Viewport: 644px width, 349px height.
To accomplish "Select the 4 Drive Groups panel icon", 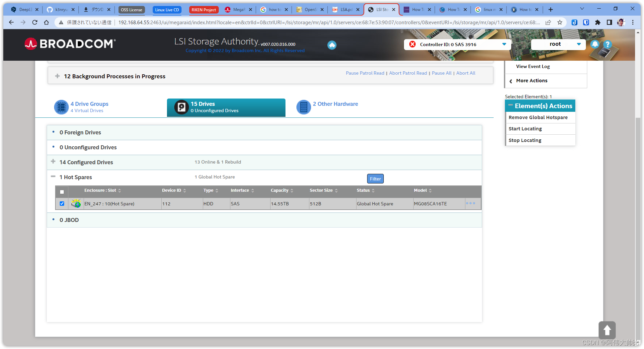I will coord(61,107).
